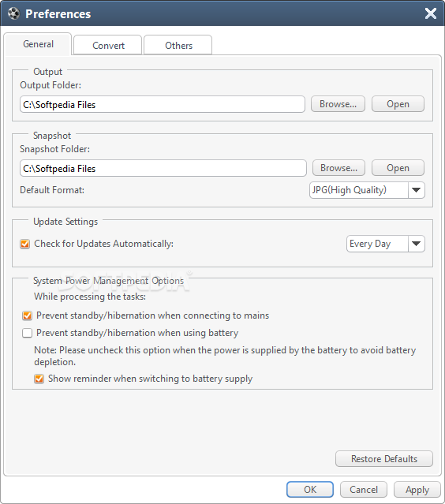
Task: Click the battery depletion Note text
Action: coord(225,356)
